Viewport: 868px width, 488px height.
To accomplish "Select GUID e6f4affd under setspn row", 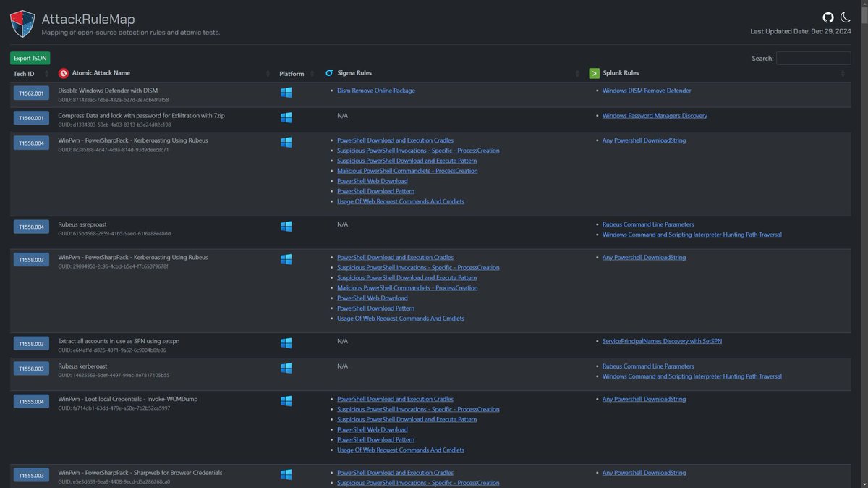I will coord(112,350).
